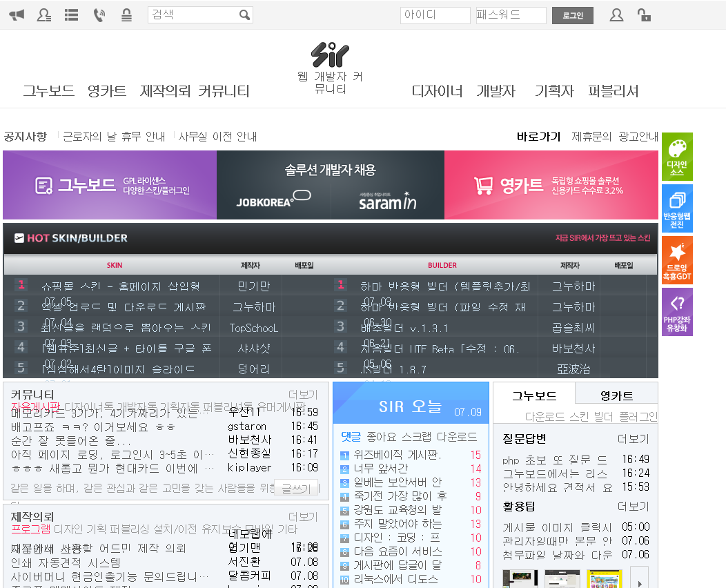Click the 아이디 input field
The width and height of the screenshot is (726, 588).
coord(435,15)
